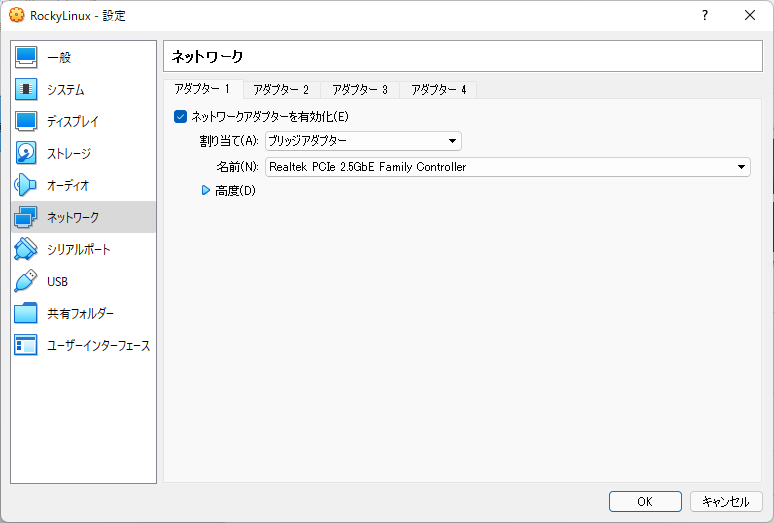Toggle the ネットワークアダプターを有効化 checkbox
The width and height of the screenshot is (774, 523).
coord(181,117)
